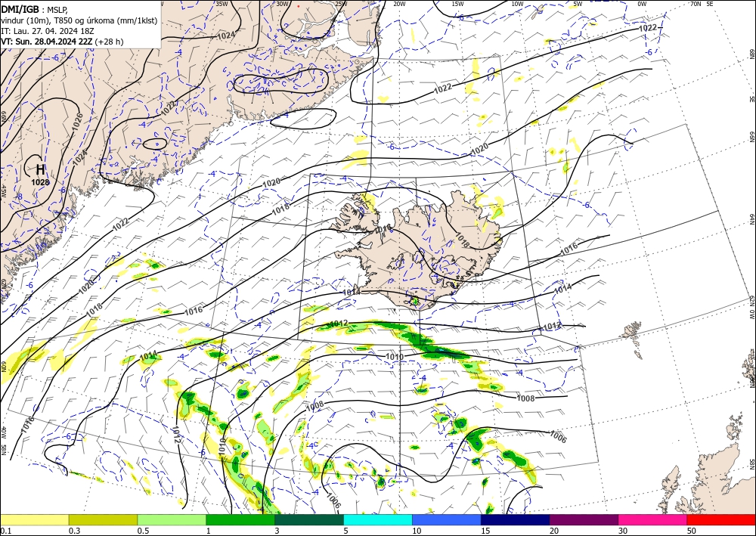This screenshot has height=536, width=756.
Task: Click the red 50+ legend color band
Action: [x=721, y=519]
